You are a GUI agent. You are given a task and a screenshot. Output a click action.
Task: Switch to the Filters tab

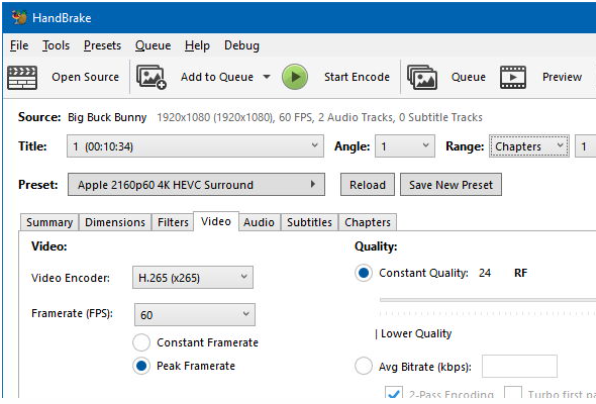[173, 222]
